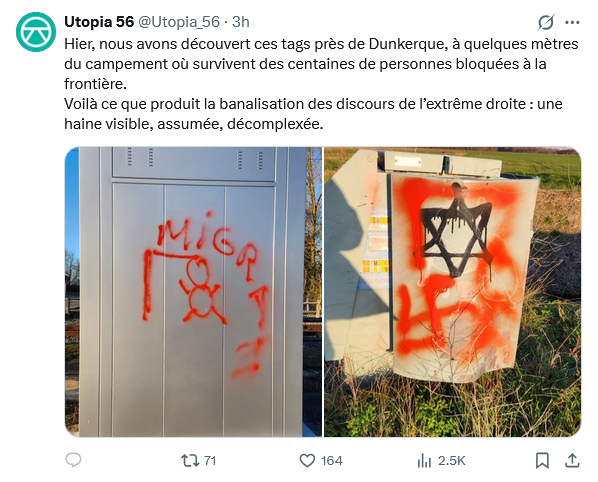Open the three-dot more options menu
The width and height of the screenshot is (598, 482).
[572, 22]
